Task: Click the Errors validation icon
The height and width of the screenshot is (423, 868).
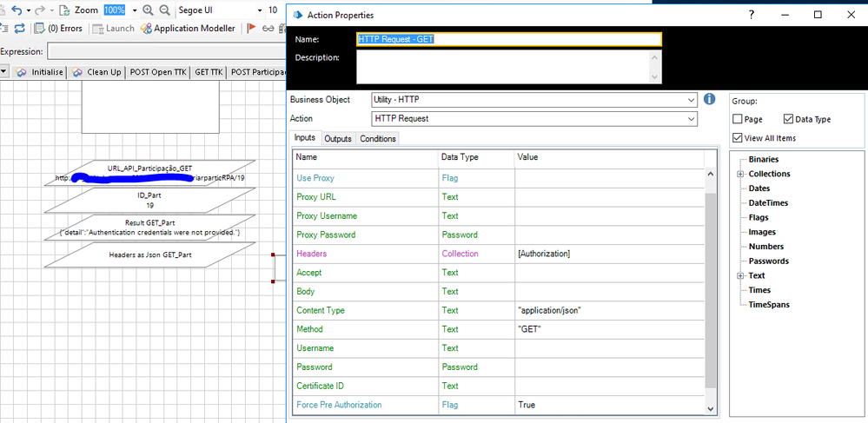Action: click(39, 29)
